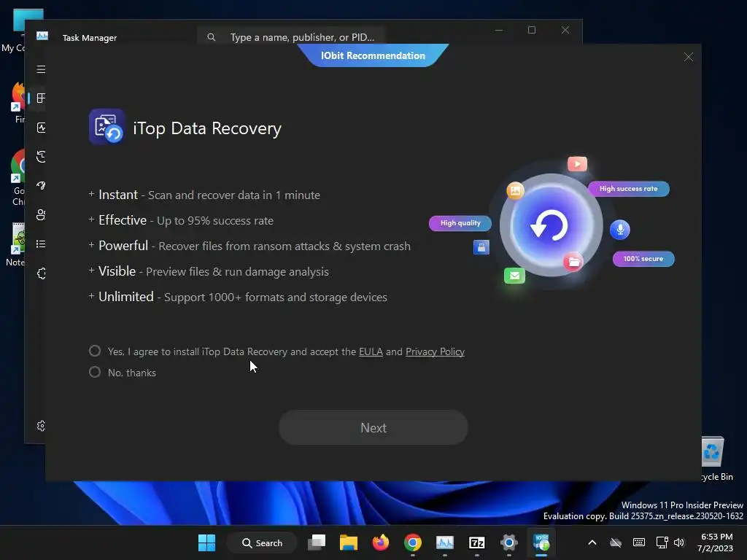
Task: Open Services sidebar icon
Action: click(x=41, y=273)
